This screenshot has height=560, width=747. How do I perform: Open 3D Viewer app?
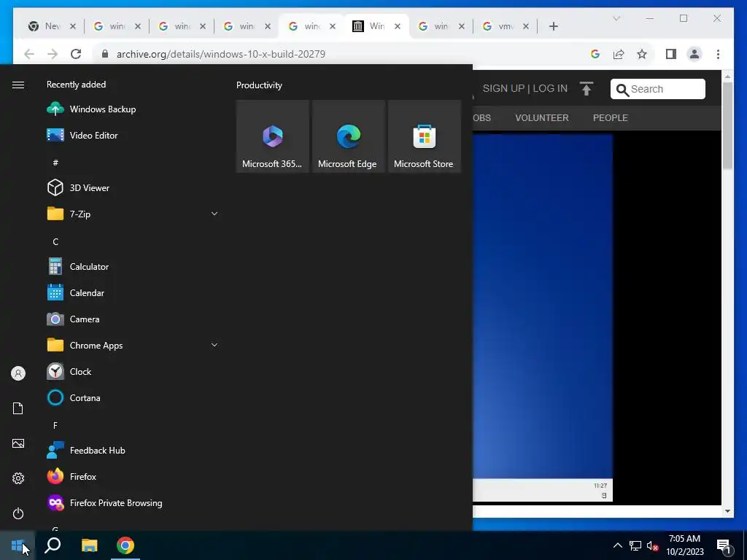[x=133, y=187]
